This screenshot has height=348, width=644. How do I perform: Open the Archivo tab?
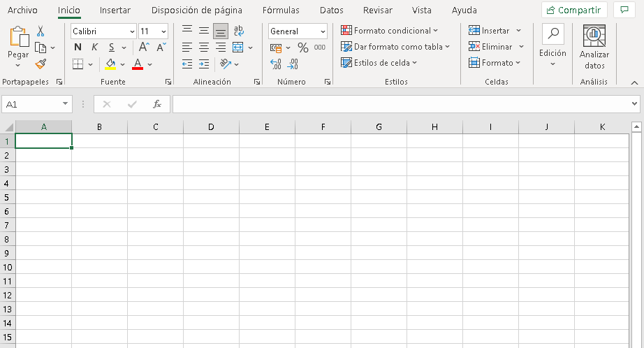click(22, 10)
